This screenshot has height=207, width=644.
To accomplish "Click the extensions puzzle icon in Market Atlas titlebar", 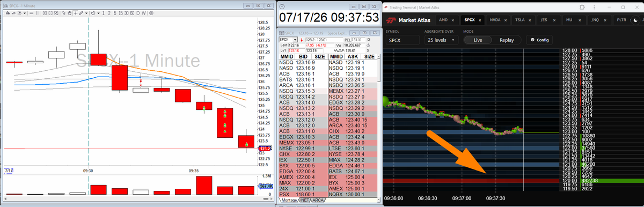I will coord(582,7).
